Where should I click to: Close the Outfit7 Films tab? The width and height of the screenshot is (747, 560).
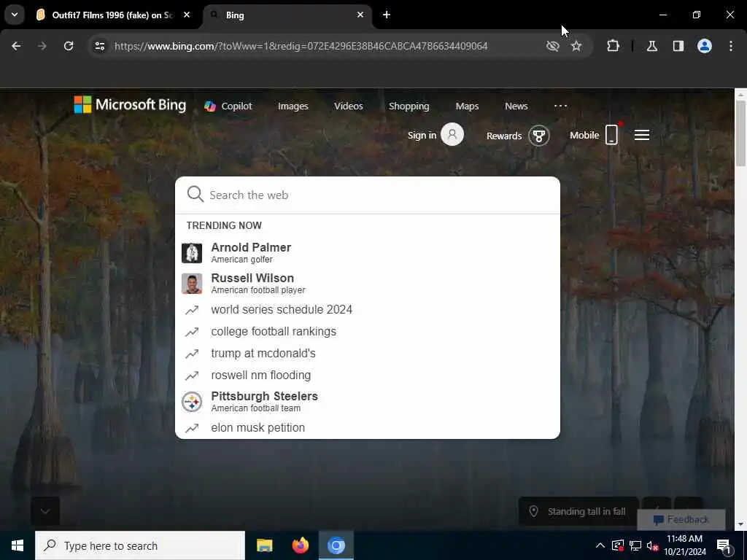[x=187, y=15]
